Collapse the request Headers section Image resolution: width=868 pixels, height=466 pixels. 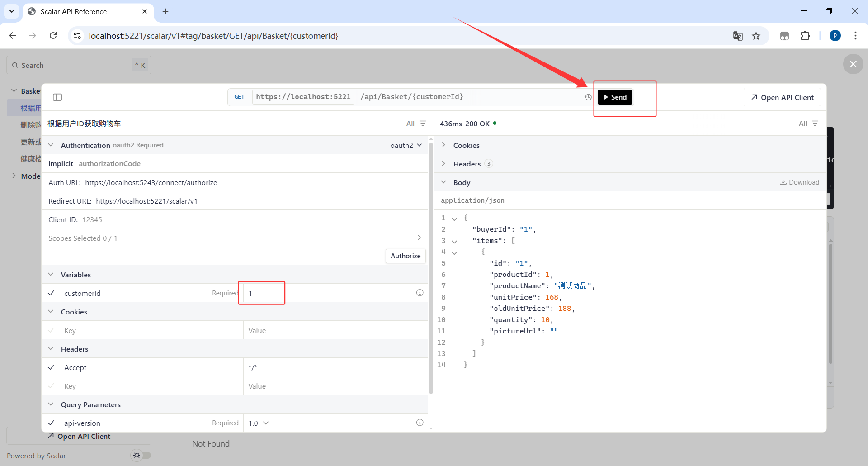coord(51,349)
